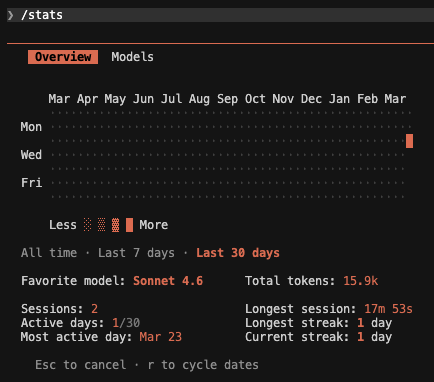Click the solid legend swatch beside More
This screenshot has width=434, height=382.
(129, 225)
